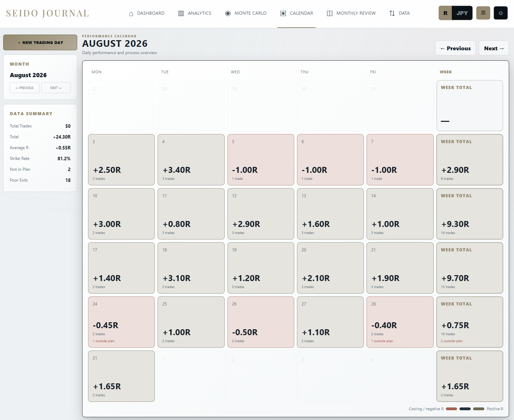Screen dimensions: 514x420
Task: Select the Week Total card showing +2.90R
Action: pos(470,160)
